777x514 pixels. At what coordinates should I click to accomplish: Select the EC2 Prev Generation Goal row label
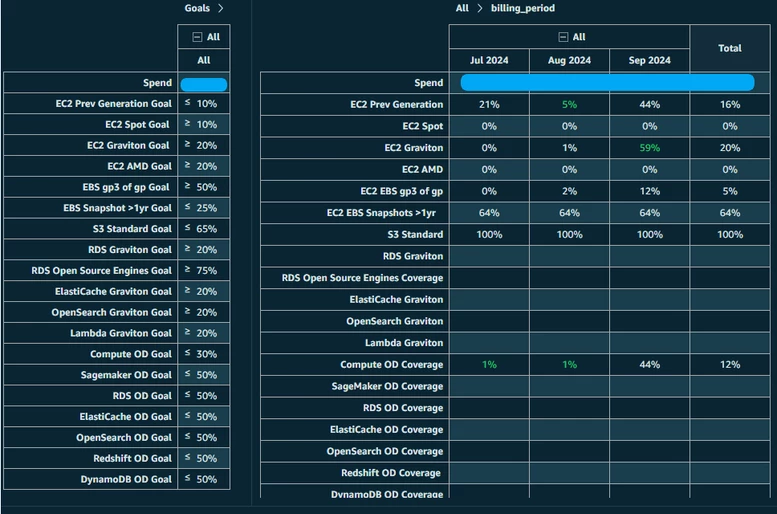113,104
